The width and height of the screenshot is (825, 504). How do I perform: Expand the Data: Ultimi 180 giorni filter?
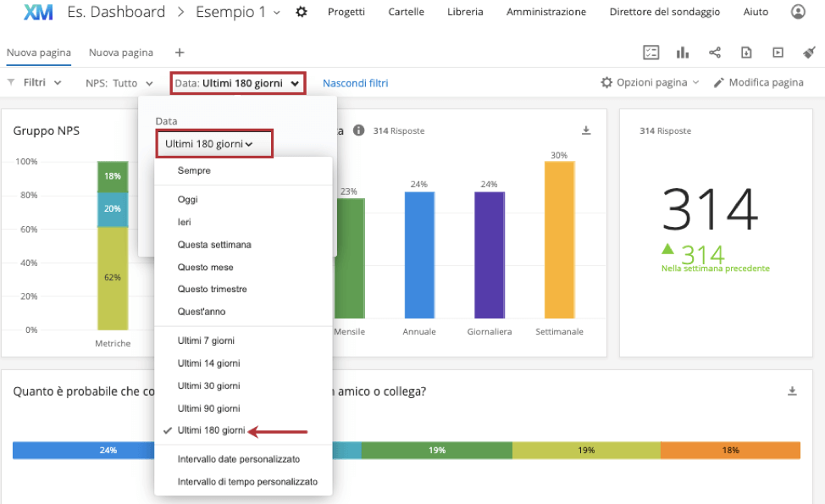coord(236,83)
